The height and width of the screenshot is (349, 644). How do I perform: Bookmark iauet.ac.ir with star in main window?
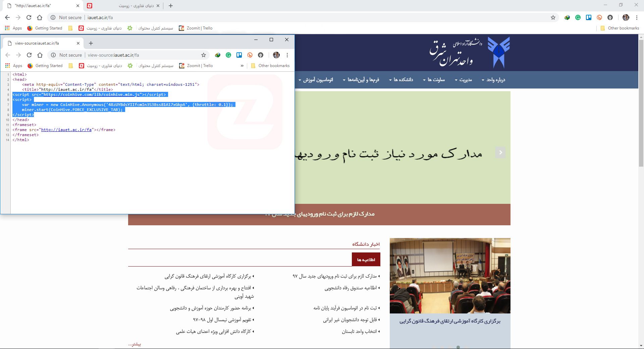pyautogui.click(x=553, y=17)
